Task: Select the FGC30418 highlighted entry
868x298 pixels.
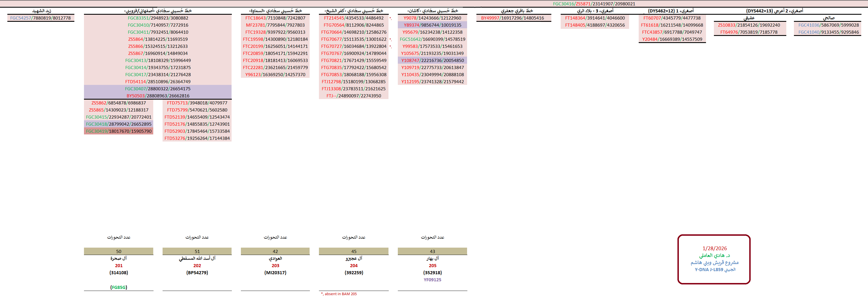Action: pyautogui.click(x=119, y=124)
